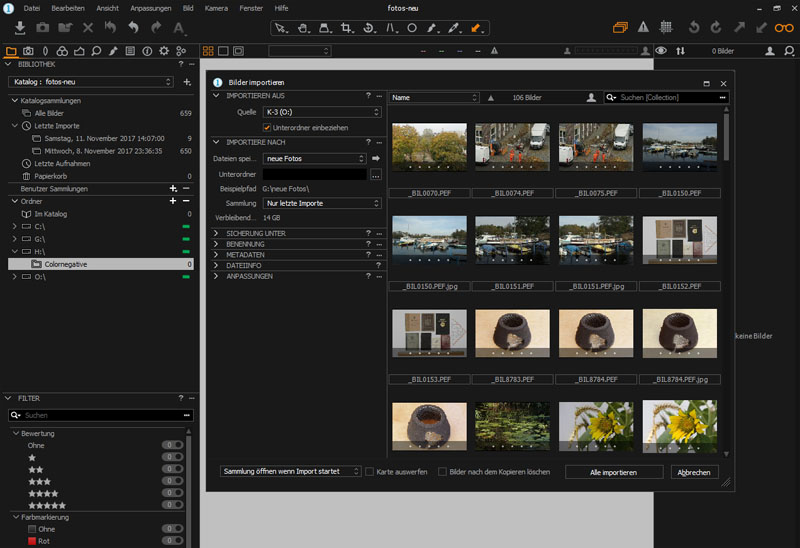Viewport: 800px width, 548px height.
Task: Add a new user collection with plus
Action: 173,189
